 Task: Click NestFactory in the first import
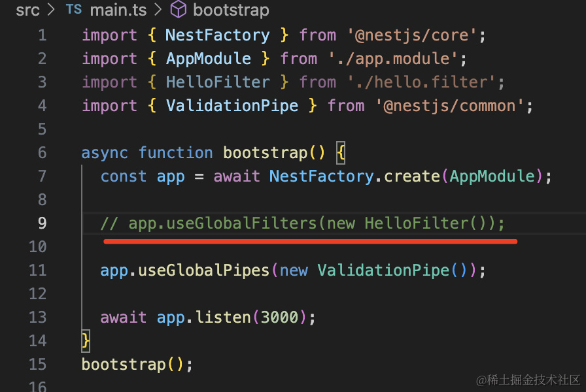[x=217, y=35]
